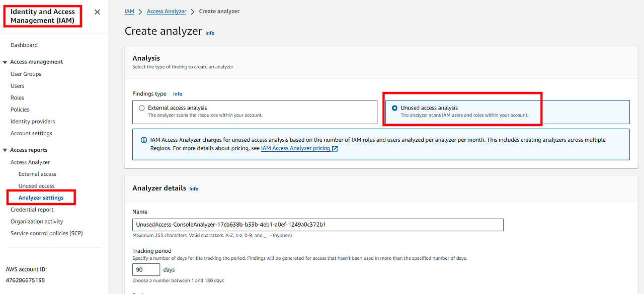Click the Identity and Access Management (IAM) title
This screenshot has width=644, height=294.
point(43,16)
